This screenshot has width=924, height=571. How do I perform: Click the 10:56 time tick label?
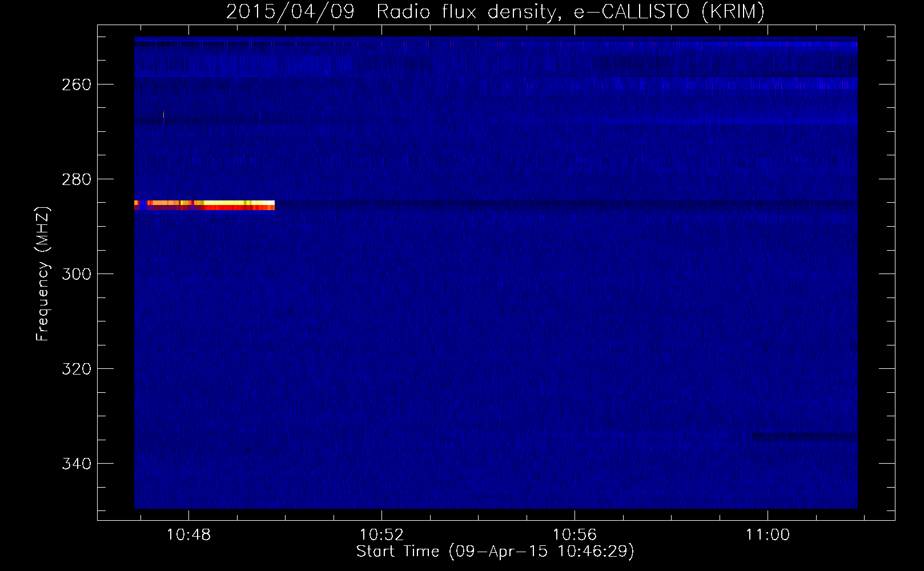tap(575, 535)
